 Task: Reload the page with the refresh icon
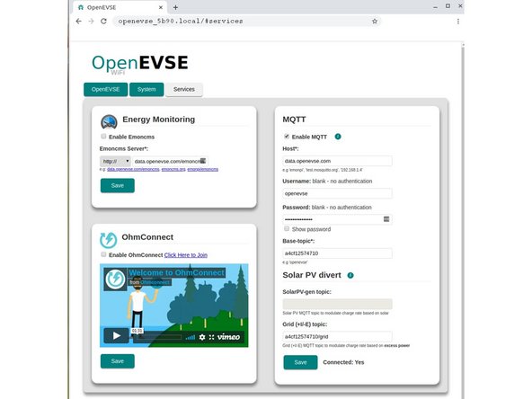point(103,21)
